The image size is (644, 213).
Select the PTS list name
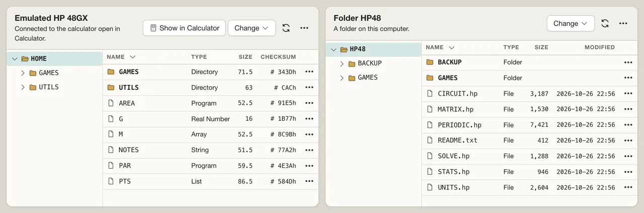(x=125, y=181)
